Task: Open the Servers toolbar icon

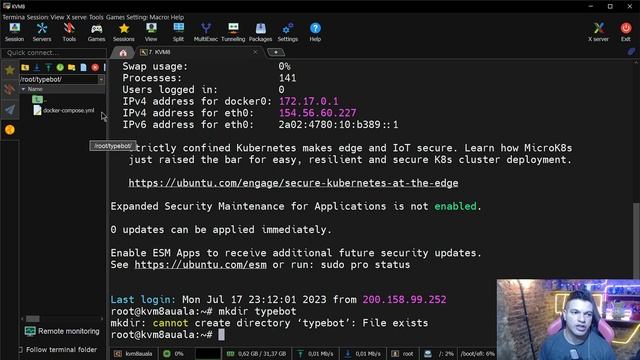Action: 42,32
